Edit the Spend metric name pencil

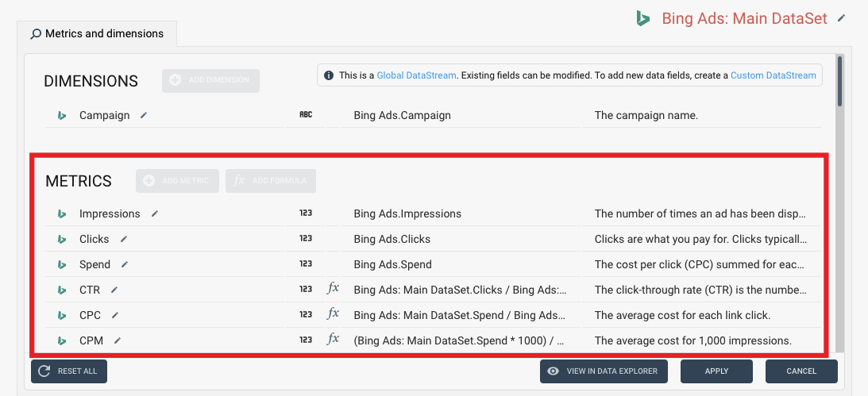click(125, 264)
